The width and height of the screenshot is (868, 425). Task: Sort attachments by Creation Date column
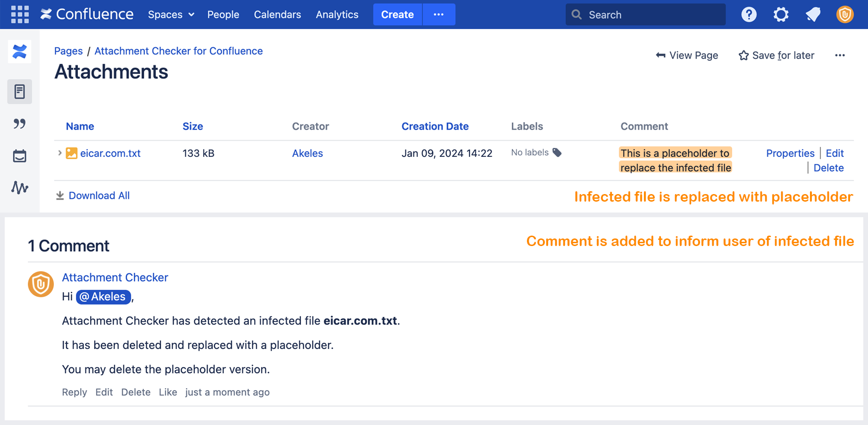(x=435, y=126)
